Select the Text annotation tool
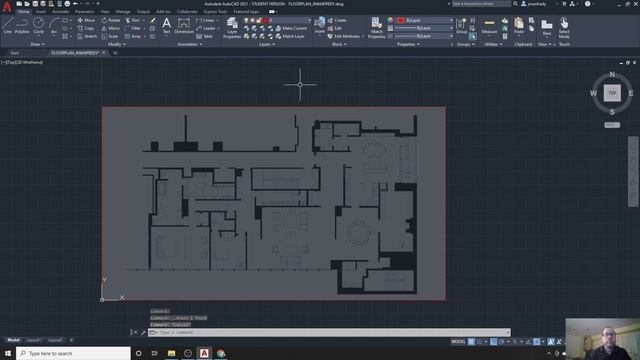Image resolution: width=640 pixels, height=360 pixels. click(166, 26)
